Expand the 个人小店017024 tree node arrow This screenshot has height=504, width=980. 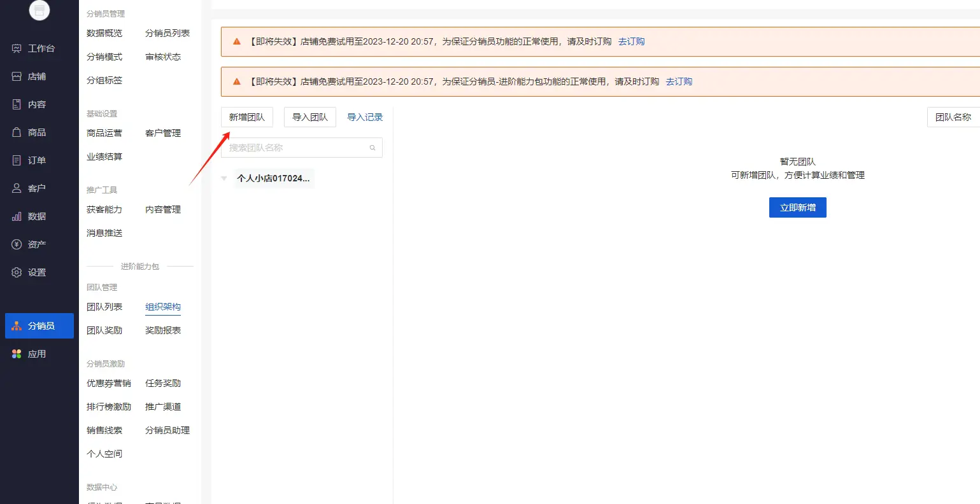(224, 179)
